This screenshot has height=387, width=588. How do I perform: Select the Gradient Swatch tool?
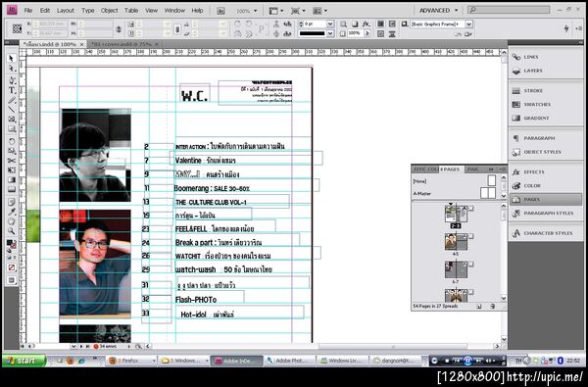tap(11, 180)
